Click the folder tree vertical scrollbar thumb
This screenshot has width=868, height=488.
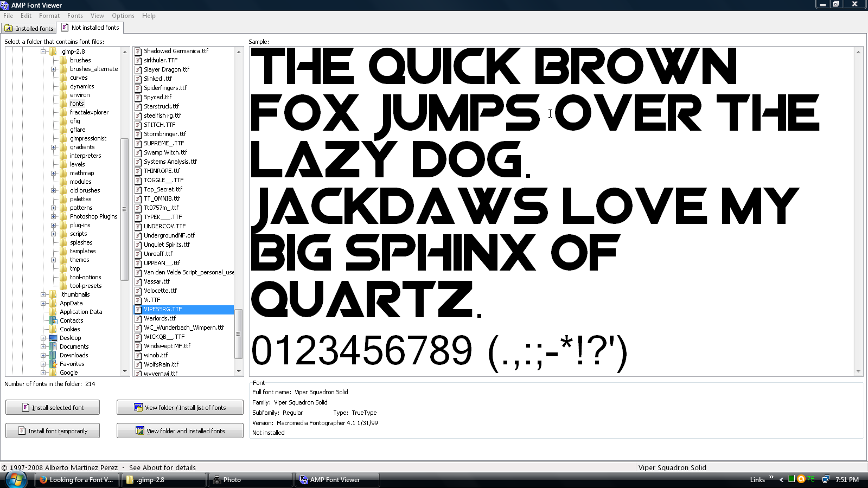(124, 209)
